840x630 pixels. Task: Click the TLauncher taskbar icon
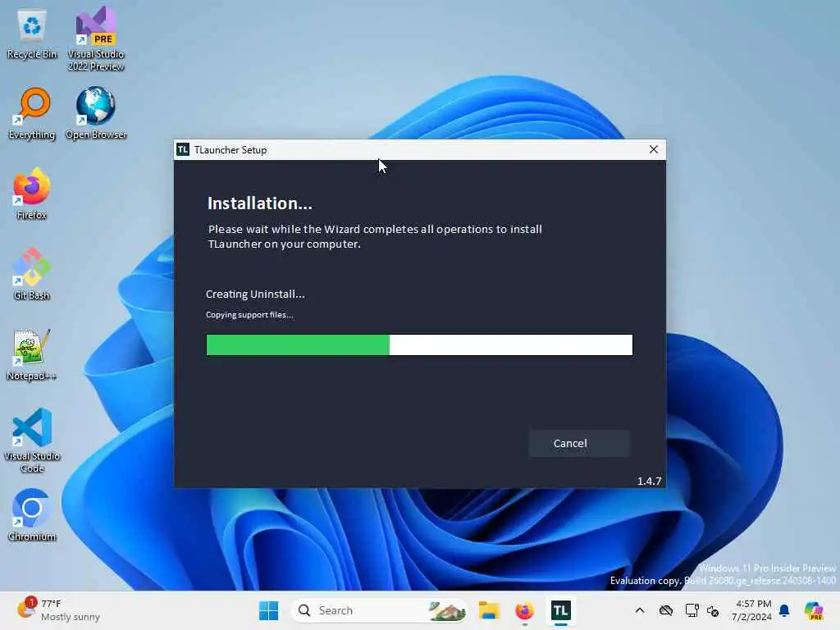560,610
